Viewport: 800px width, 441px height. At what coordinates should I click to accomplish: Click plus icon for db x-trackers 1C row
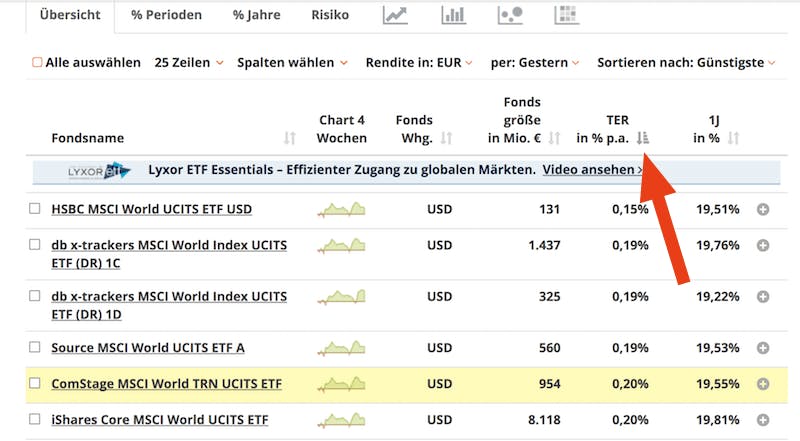click(763, 246)
